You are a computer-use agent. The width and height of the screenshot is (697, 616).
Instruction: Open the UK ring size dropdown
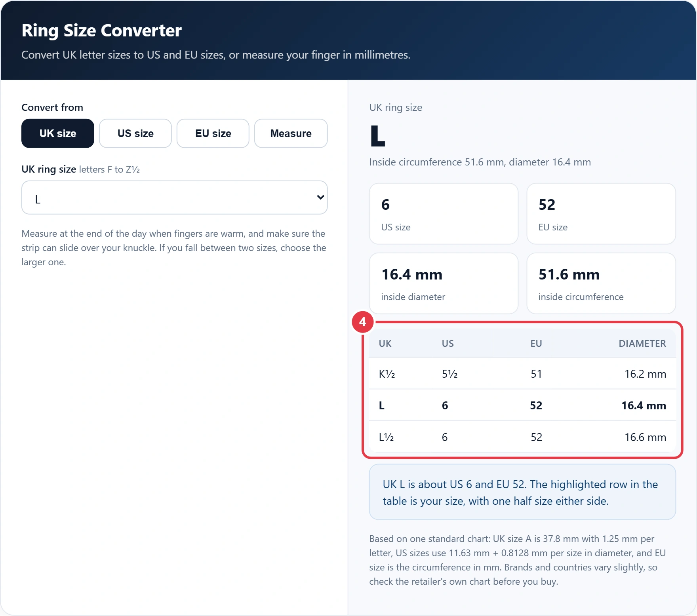pos(175,198)
